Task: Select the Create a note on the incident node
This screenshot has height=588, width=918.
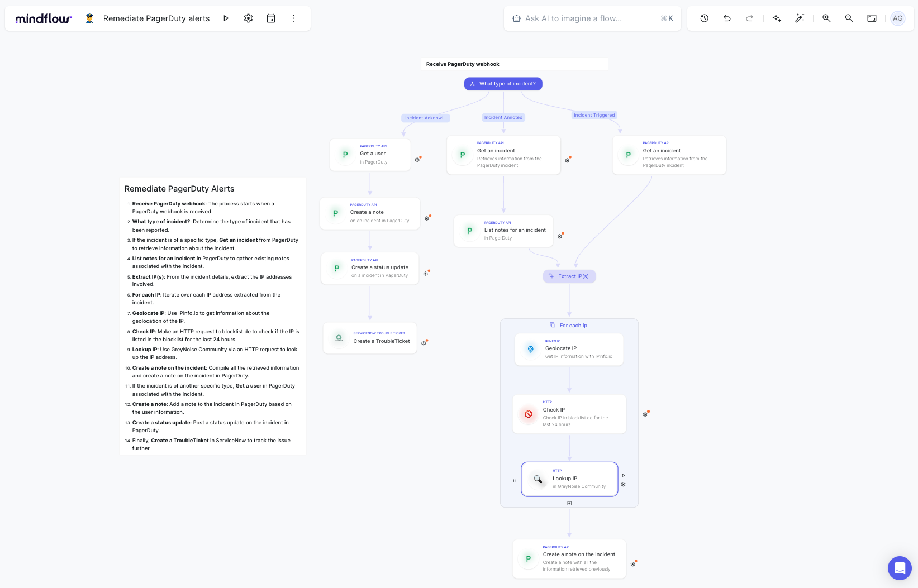Action: pyautogui.click(x=569, y=558)
